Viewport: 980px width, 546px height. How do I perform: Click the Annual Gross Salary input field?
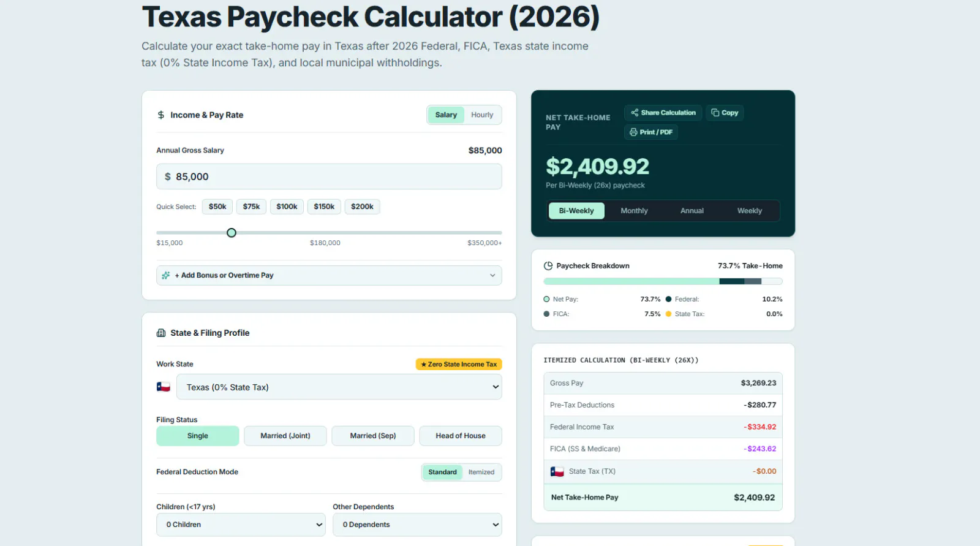329,176
